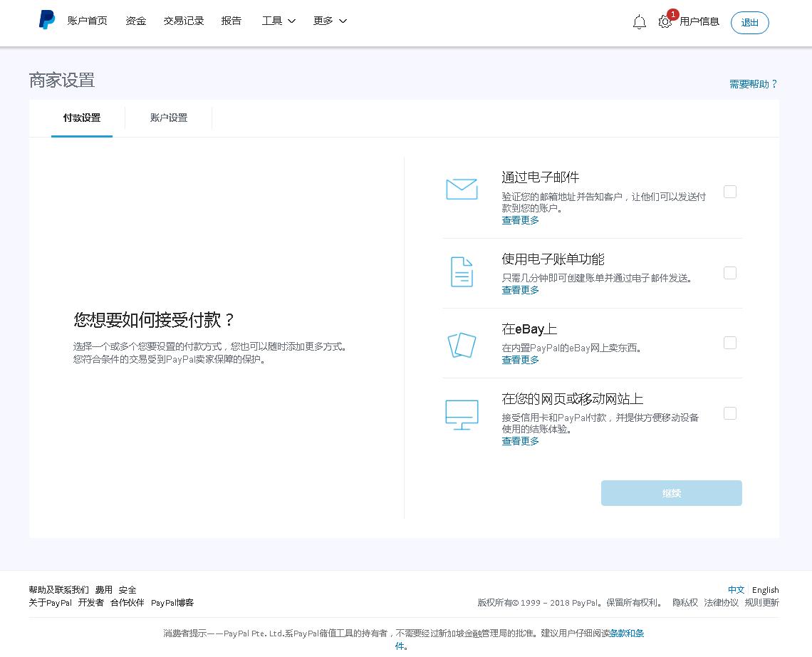Open the settings gear with badge
The width and height of the screenshot is (812, 657).
coord(665,22)
